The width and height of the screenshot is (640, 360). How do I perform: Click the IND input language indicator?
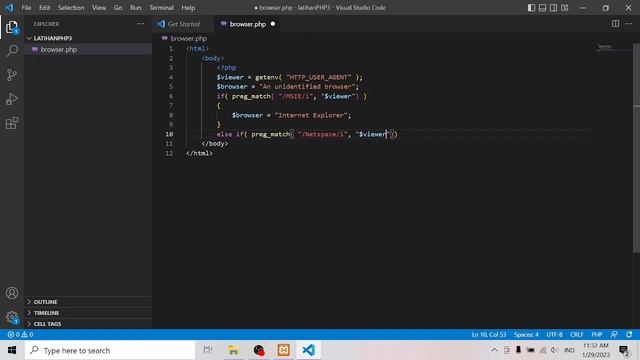click(569, 350)
